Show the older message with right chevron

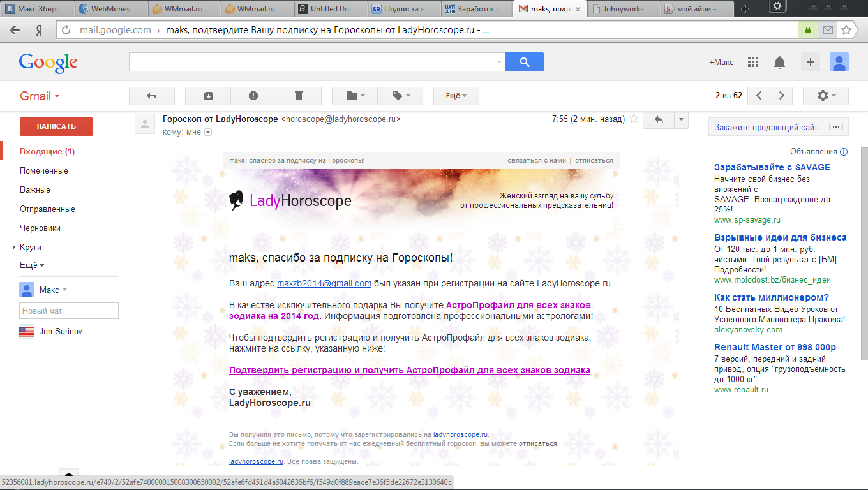click(781, 96)
